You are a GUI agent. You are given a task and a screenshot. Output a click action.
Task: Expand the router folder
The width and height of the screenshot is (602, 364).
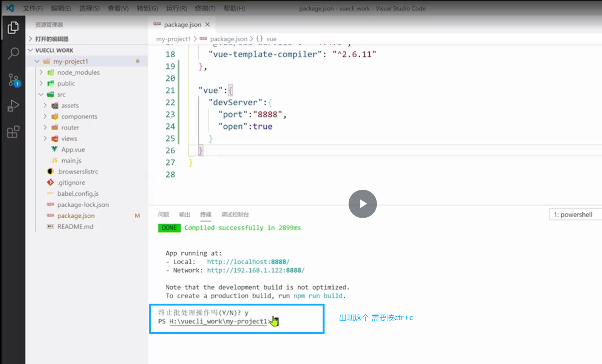[87, 127]
